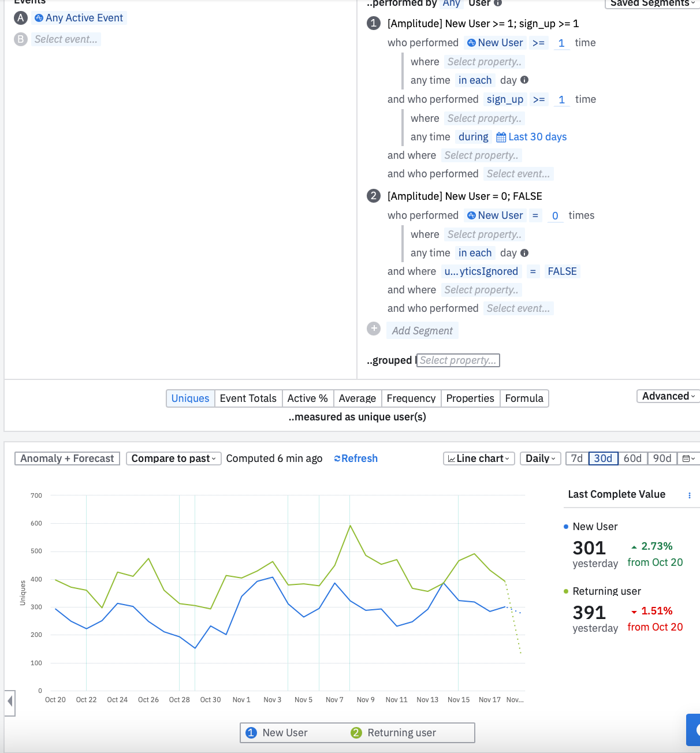This screenshot has width=700, height=753.
Task: Select the Formula tab
Action: click(x=524, y=398)
